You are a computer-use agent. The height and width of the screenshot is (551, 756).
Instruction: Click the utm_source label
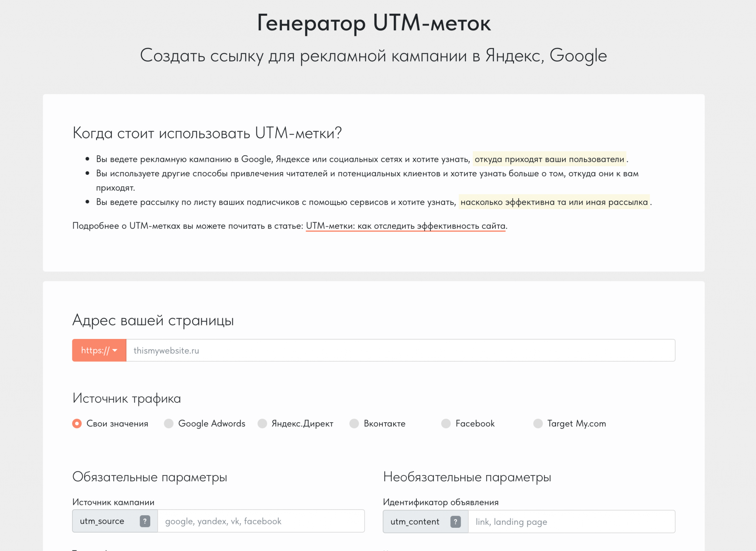point(102,521)
